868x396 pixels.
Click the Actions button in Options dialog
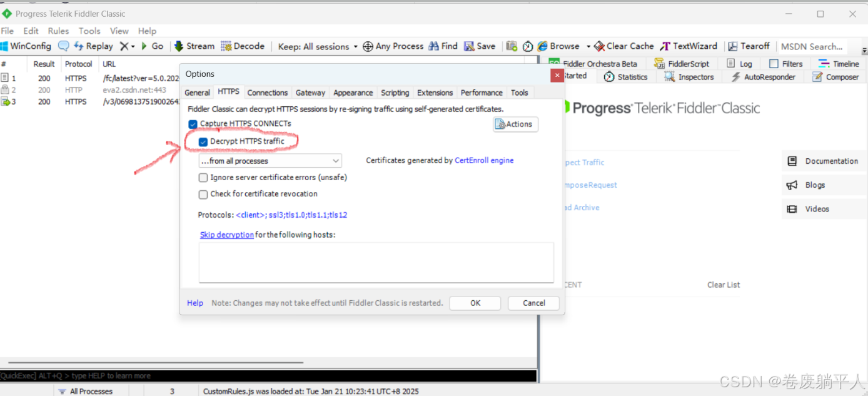coord(515,124)
